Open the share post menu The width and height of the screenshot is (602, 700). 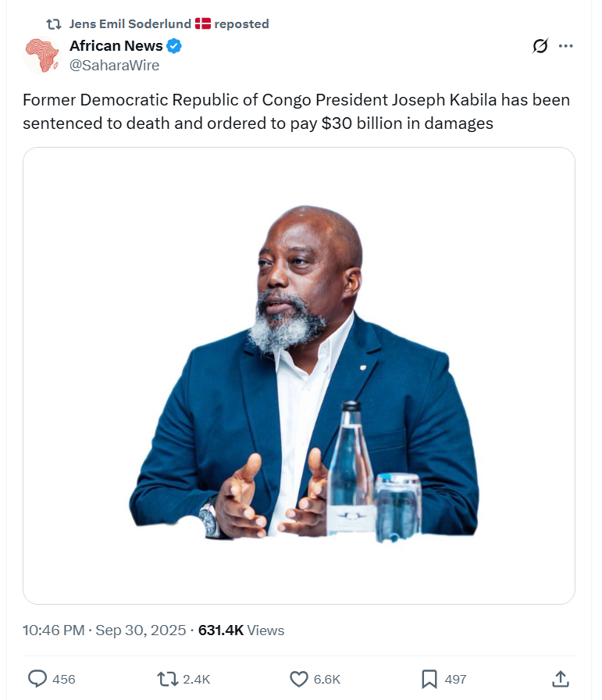click(560, 678)
